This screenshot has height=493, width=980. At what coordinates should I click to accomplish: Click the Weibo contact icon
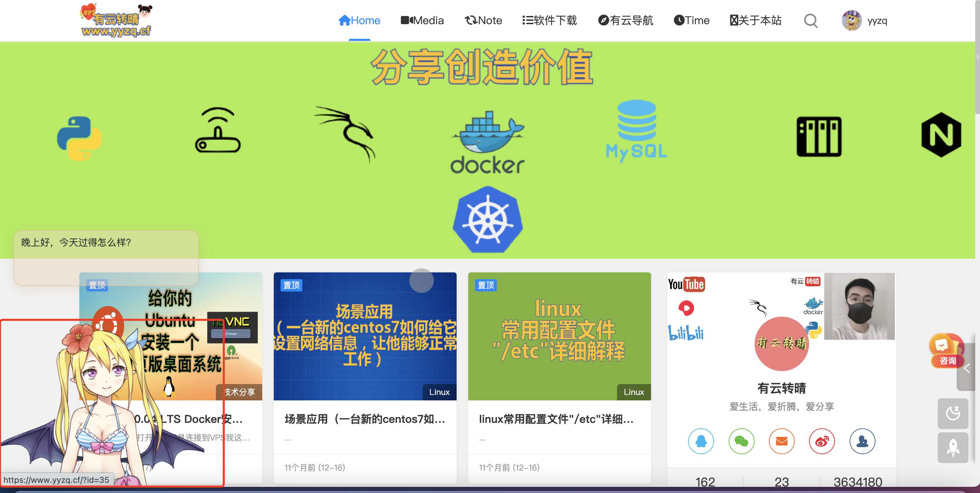coord(822,441)
